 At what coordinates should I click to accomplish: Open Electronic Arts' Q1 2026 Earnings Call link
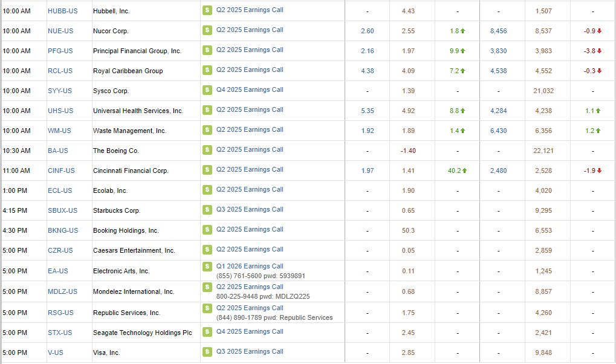(x=250, y=266)
